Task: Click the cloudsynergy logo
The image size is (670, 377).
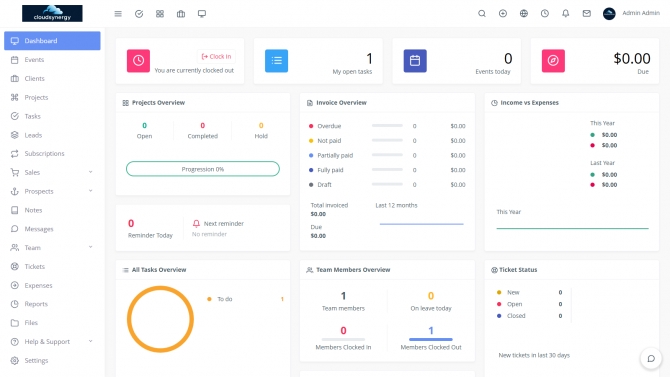Action: 52,13
